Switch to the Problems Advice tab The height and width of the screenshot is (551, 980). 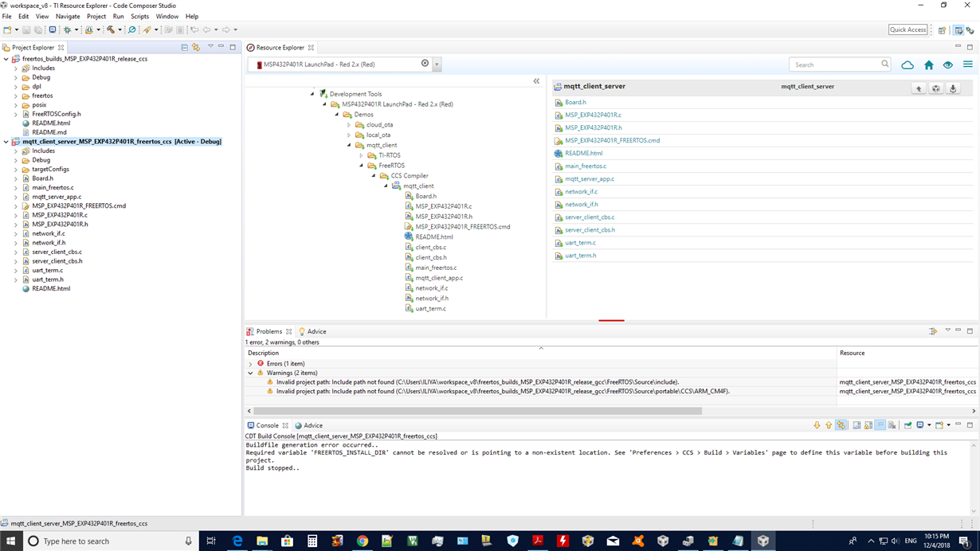tap(312, 331)
